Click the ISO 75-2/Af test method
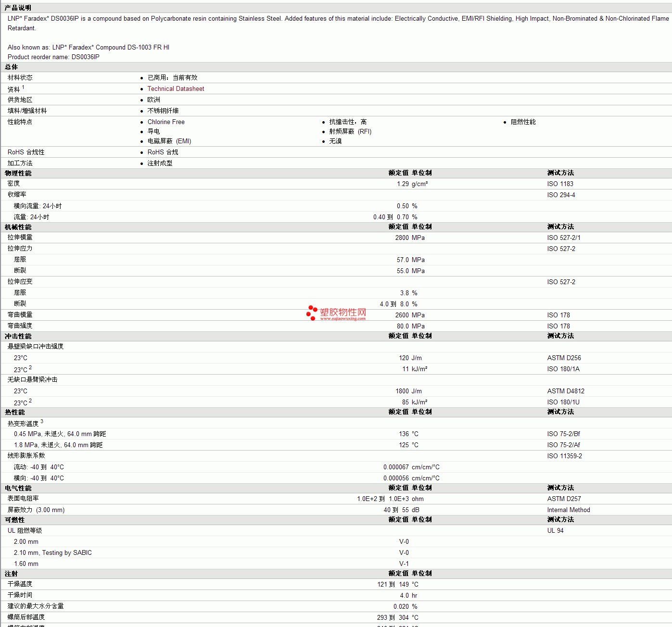Screen dimensions: 672x627 click(x=564, y=445)
